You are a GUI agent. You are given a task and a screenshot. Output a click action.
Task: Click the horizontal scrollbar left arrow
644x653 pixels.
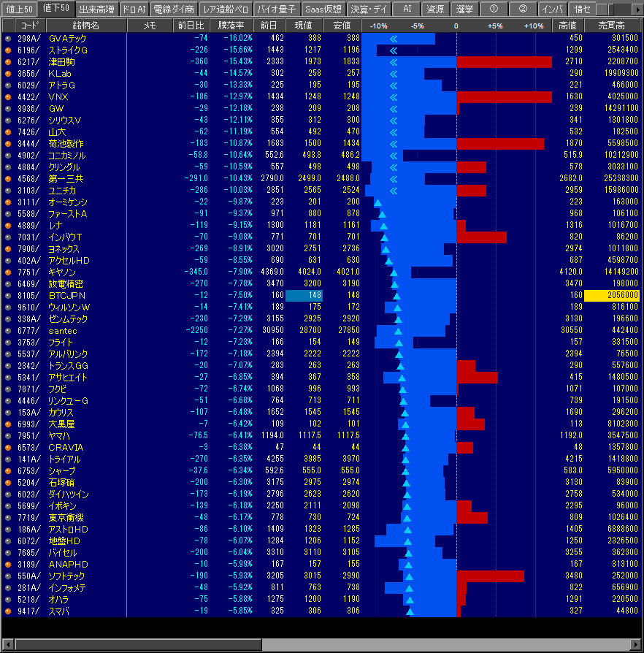coord(8,645)
